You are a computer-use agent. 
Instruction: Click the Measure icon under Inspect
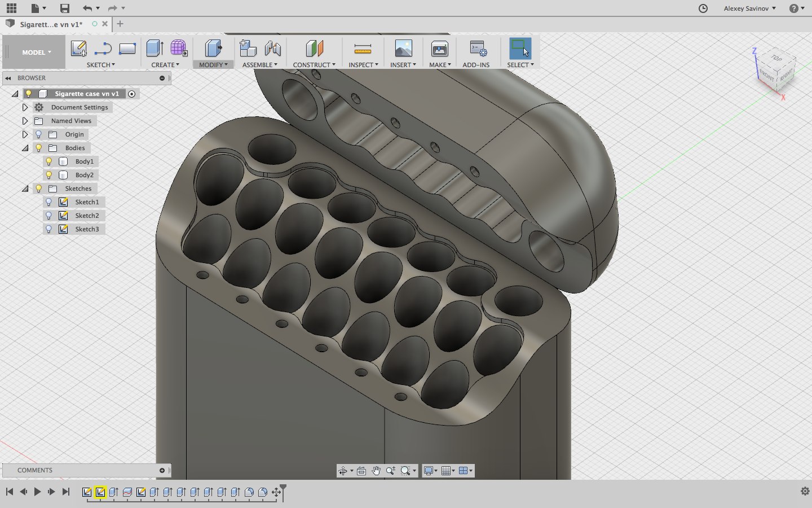(363, 49)
